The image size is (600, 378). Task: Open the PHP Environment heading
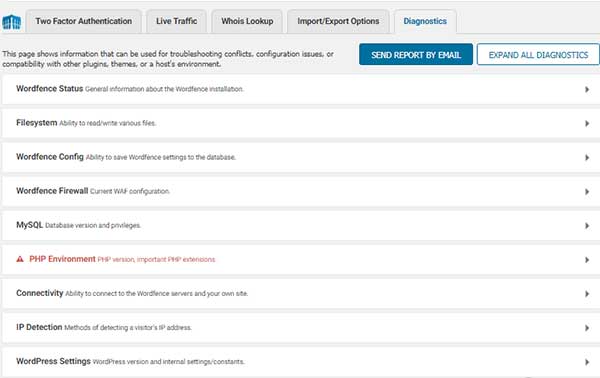tap(62, 259)
